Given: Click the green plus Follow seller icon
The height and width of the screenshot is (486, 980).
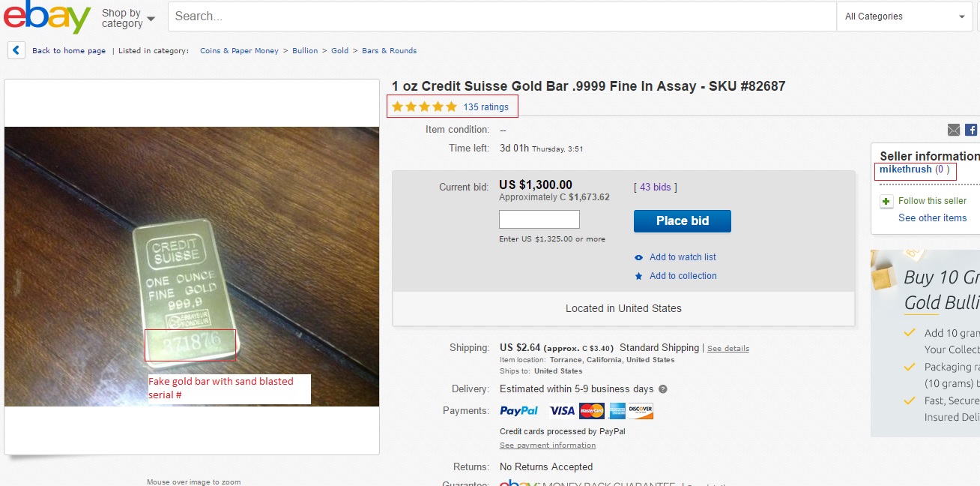Looking at the screenshot, I should [886, 201].
